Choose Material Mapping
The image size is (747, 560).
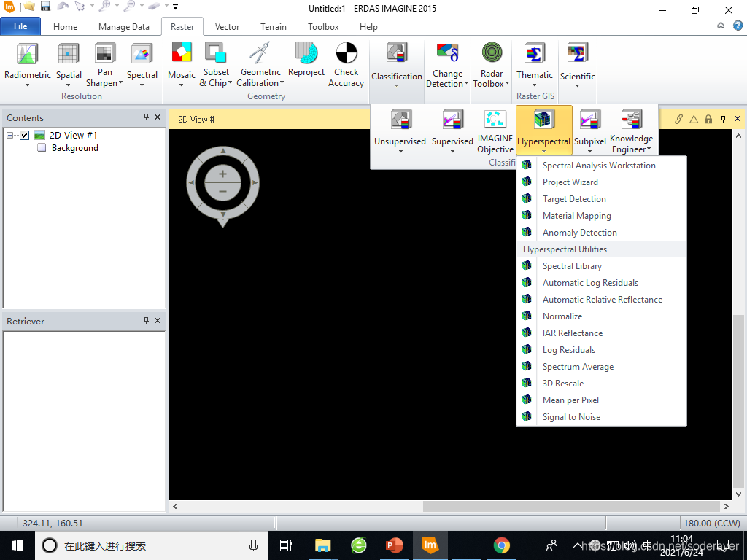601,215
